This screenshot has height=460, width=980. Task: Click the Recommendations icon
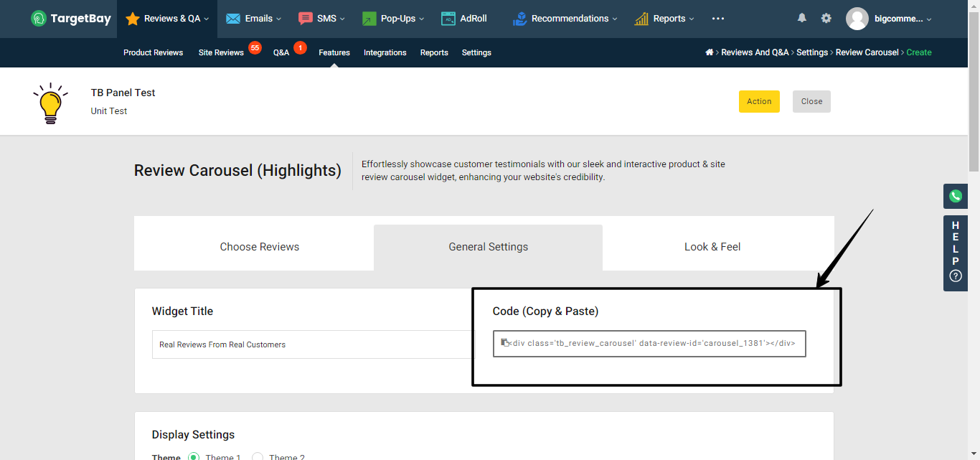520,19
